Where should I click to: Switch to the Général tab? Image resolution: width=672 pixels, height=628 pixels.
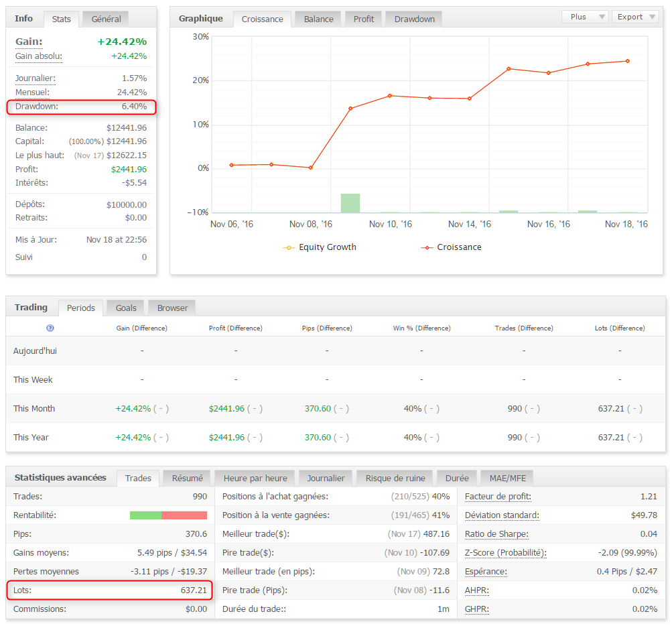[106, 19]
